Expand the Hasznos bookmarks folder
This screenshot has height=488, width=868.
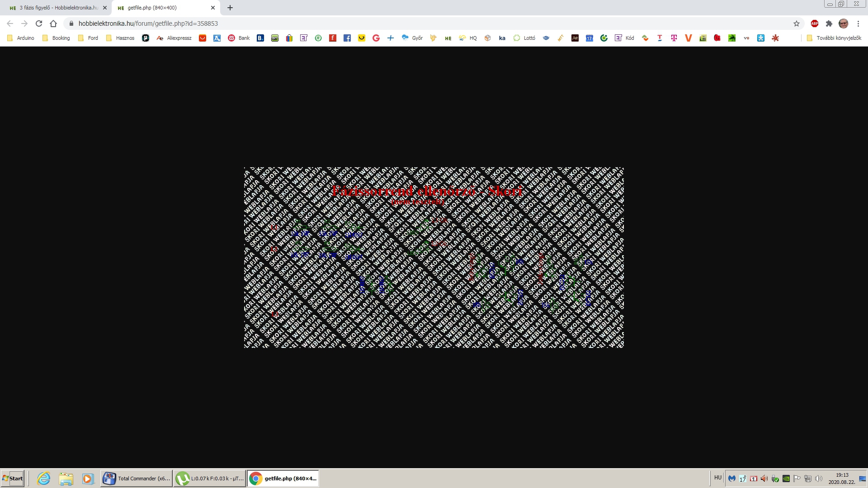(x=120, y=38)
